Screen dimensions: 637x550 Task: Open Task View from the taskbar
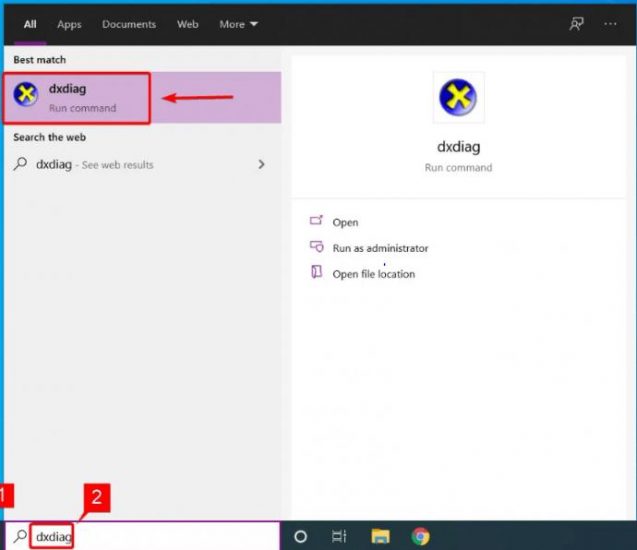pos(339,537)
